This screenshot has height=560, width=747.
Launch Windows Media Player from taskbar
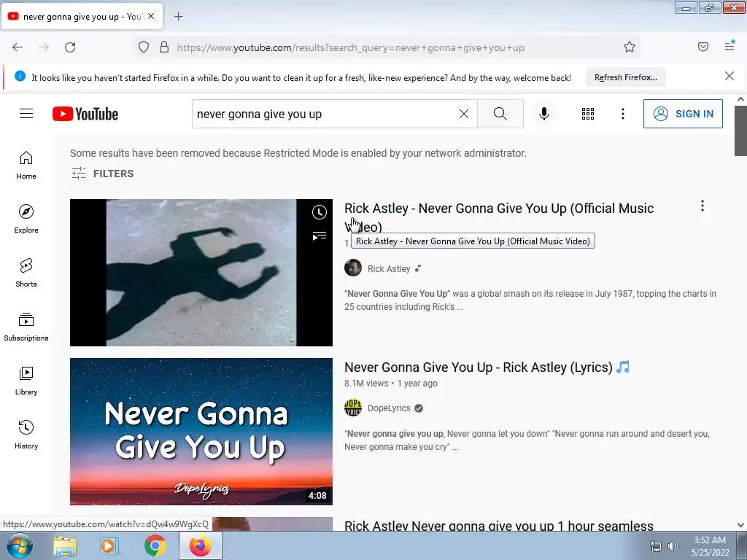click(108, 545)
